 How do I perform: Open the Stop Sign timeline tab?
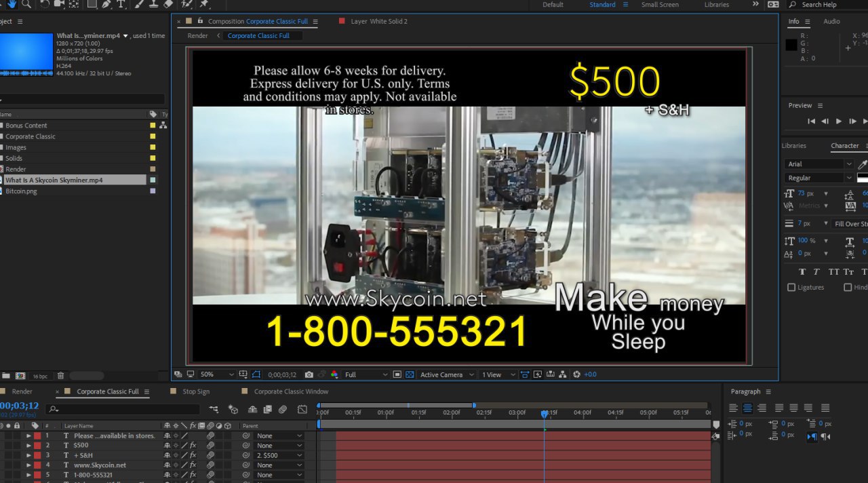click(x=196, y=391)
